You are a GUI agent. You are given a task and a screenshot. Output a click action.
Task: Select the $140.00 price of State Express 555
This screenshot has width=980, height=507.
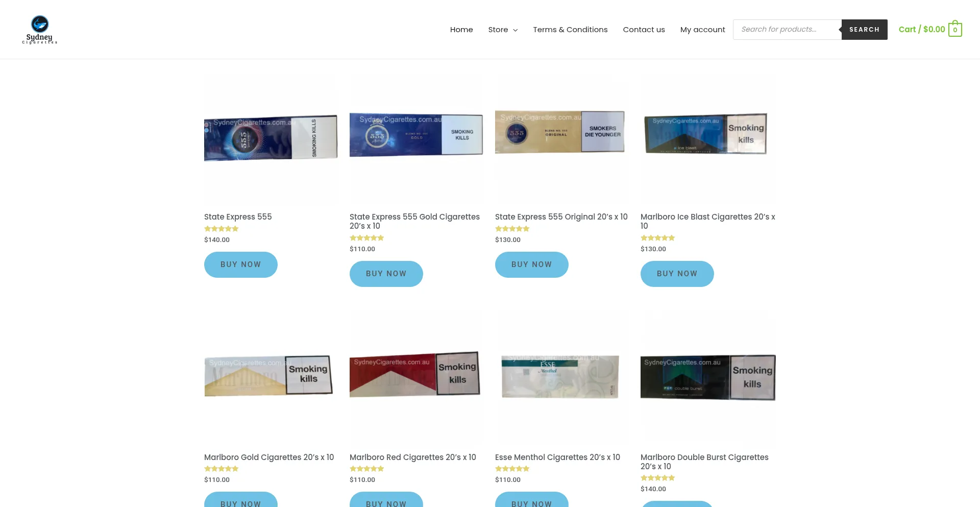217,240
